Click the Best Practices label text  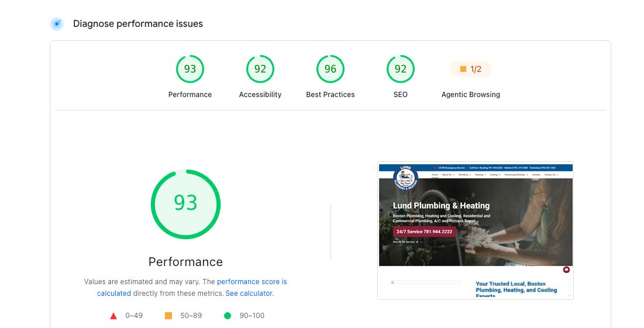pyautogui.click(x=330, y=94)
